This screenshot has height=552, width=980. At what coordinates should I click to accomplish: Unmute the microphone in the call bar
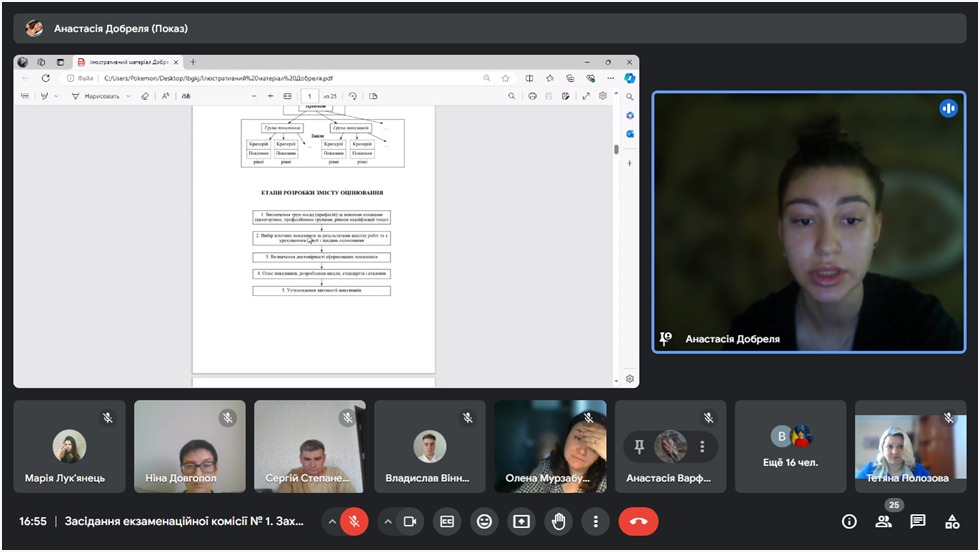[354, 521]
